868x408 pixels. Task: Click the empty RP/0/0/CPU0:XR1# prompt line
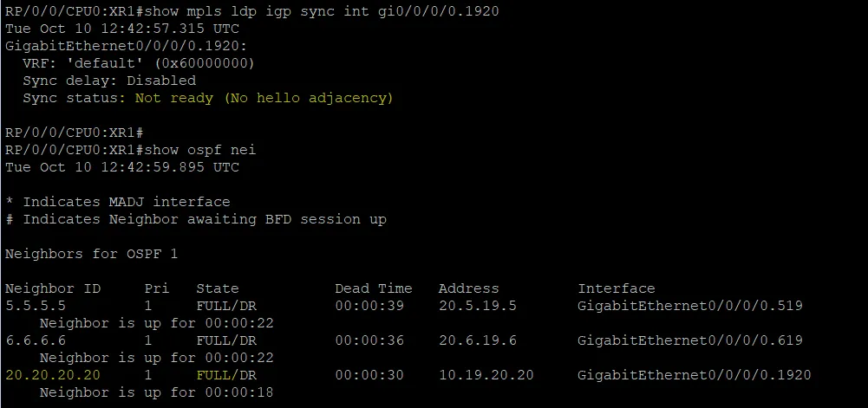coord(75,133)
